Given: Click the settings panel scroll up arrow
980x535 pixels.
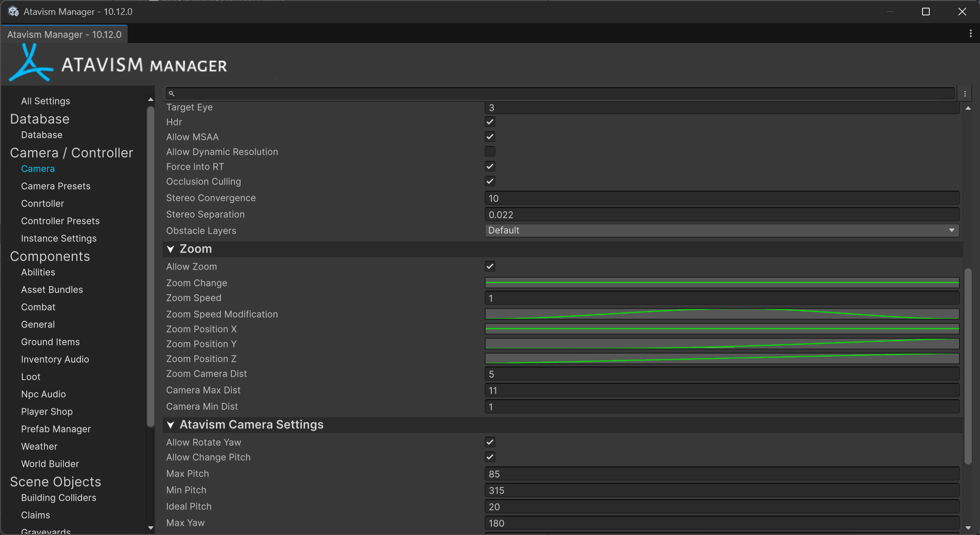Looking at the screenshot, I should point(968,108).
